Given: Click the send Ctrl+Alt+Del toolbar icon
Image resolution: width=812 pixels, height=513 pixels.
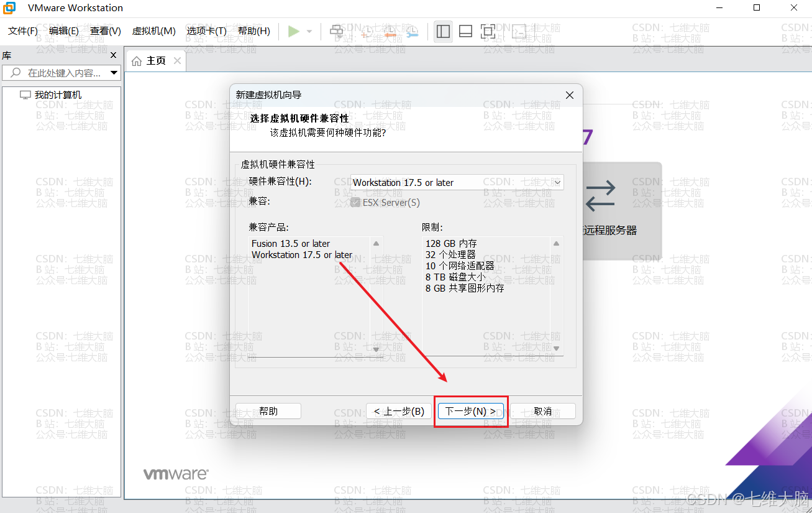Looking at the screenshot, I should 337,31.
